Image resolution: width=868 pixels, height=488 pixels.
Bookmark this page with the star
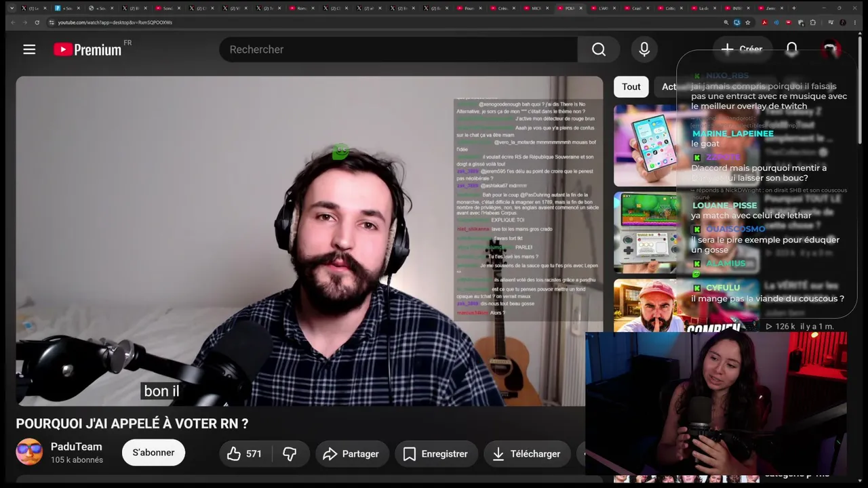[748, 22]
